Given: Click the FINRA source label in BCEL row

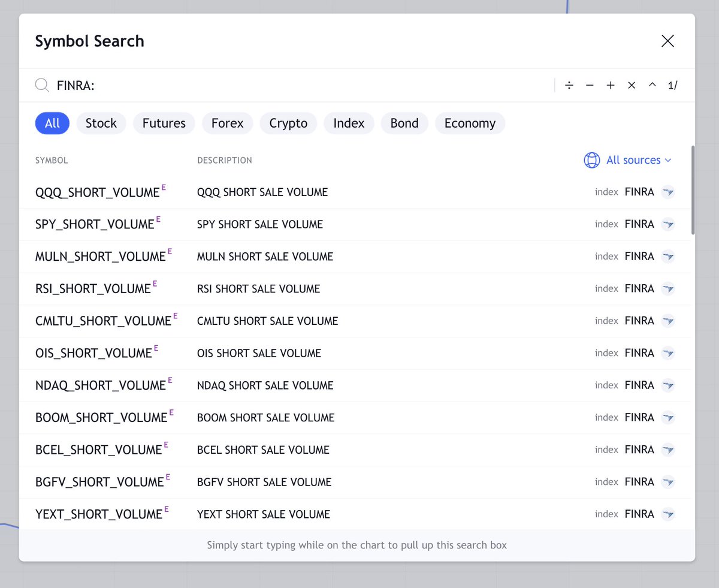Looking at the screenshot, I should coord(639,450).
